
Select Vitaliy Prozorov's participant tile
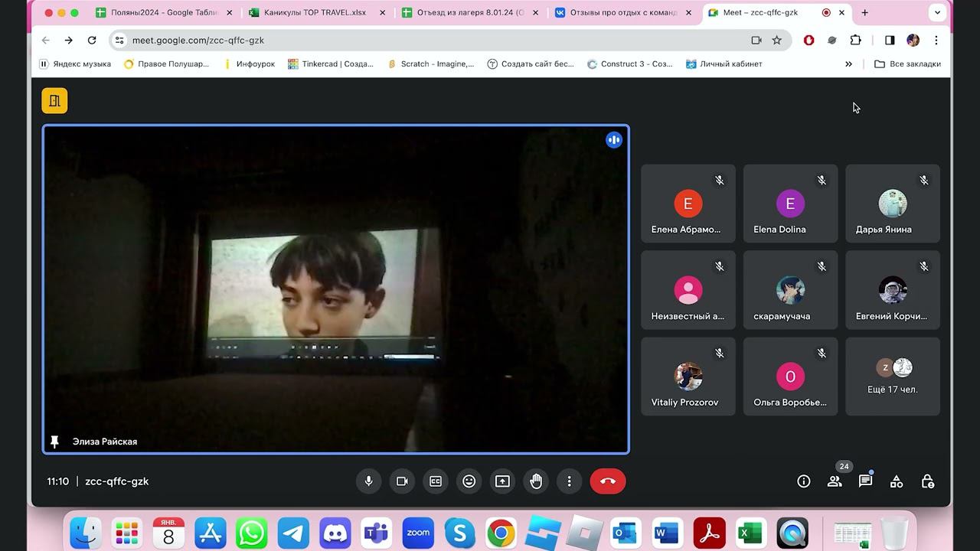coord(688,377)
